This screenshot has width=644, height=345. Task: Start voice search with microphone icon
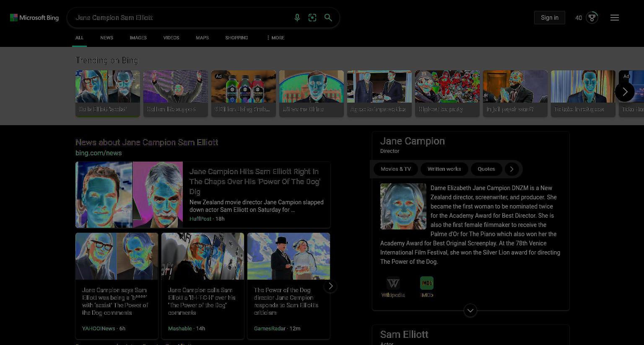coord(297,18)
